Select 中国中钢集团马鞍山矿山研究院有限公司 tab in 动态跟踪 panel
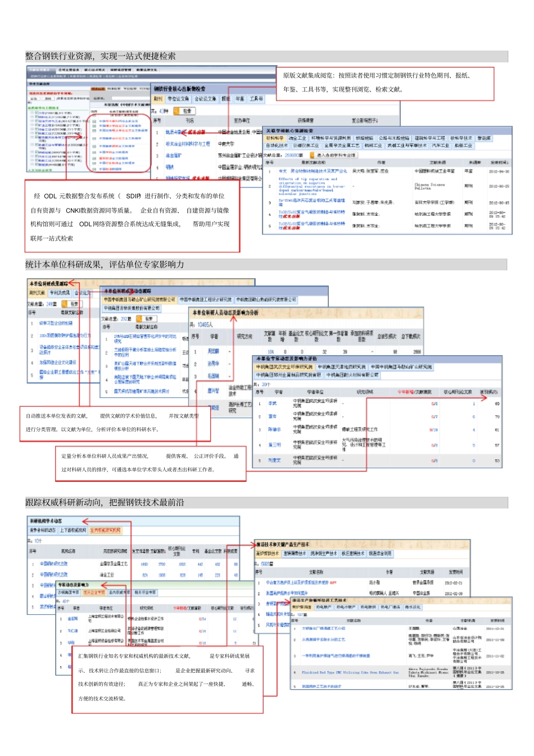Image resolution: width=534 pixels, height=756 pixels. tap(139, 300)
